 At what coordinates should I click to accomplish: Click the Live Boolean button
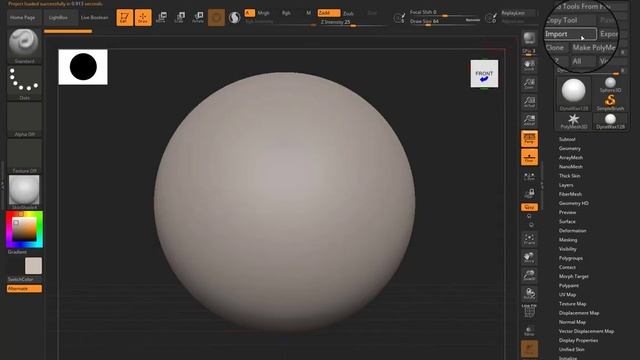[x=94, y=18]
